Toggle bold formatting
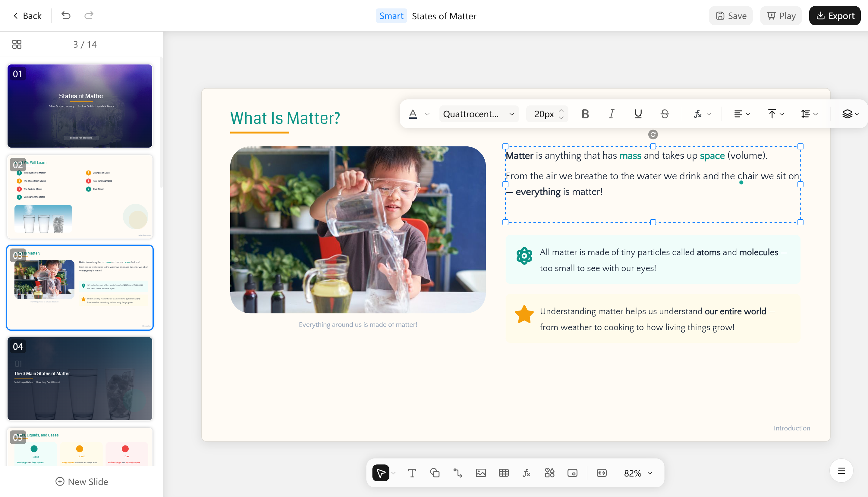This screenshot has height=497, width=868. click(x=585, y=114)
